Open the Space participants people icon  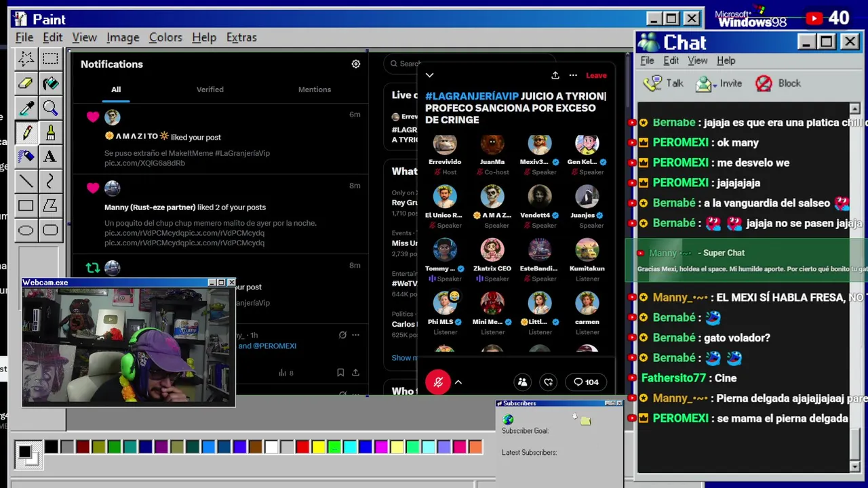(522, 382)
